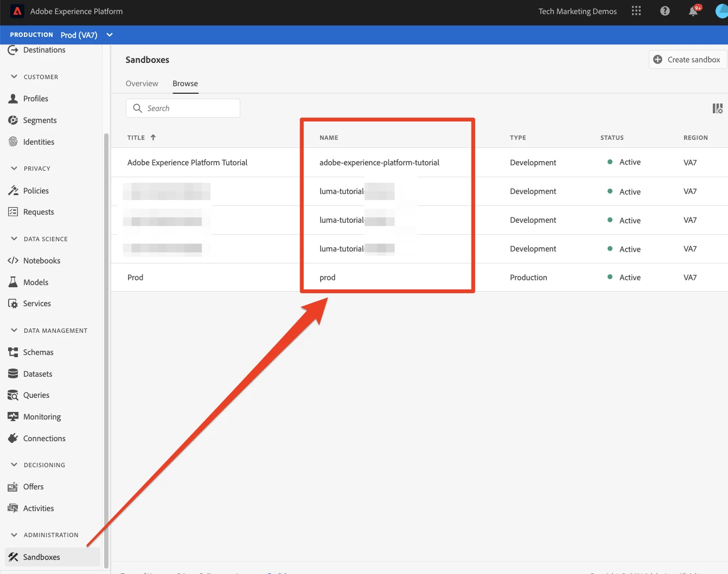The width and height of the screenshot is (728, 574).
Task: Sort by the TITLE column arrow
Action: click(x=153, y=137)
